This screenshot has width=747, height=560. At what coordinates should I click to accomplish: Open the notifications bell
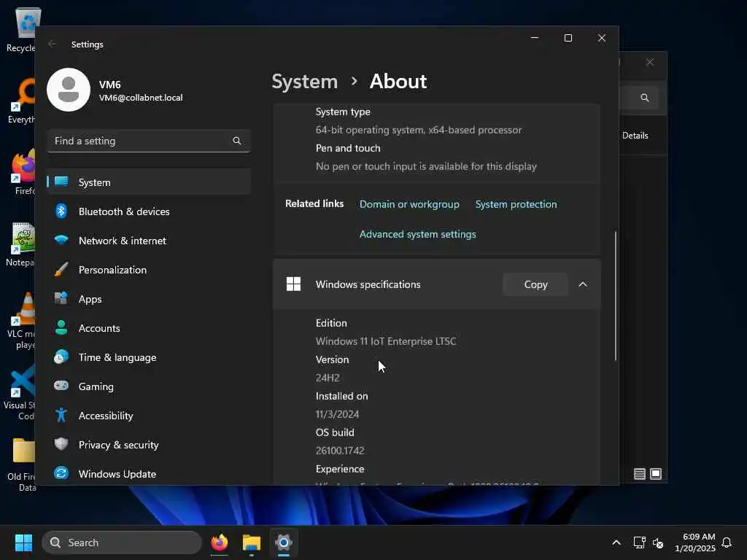coord(727,542)
